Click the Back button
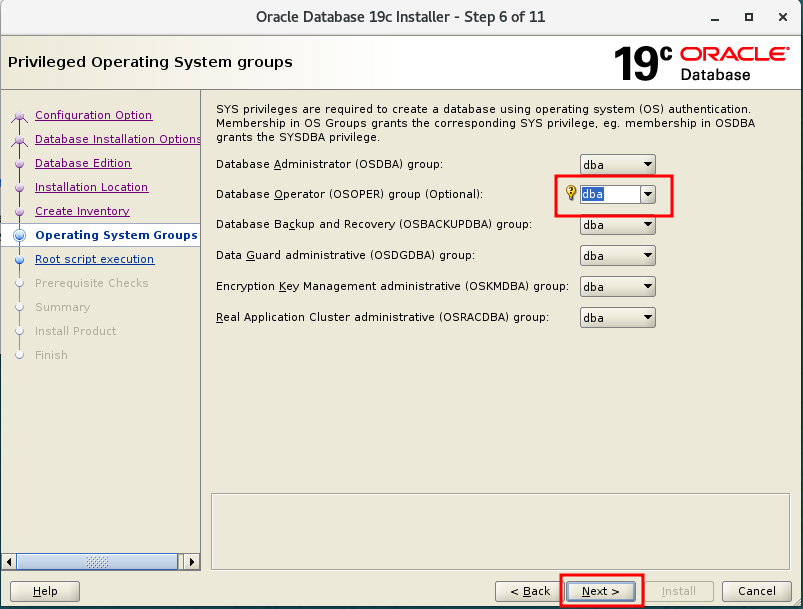Image resolution: width=803 pixels, height=609 pixels. pos(530,591)
